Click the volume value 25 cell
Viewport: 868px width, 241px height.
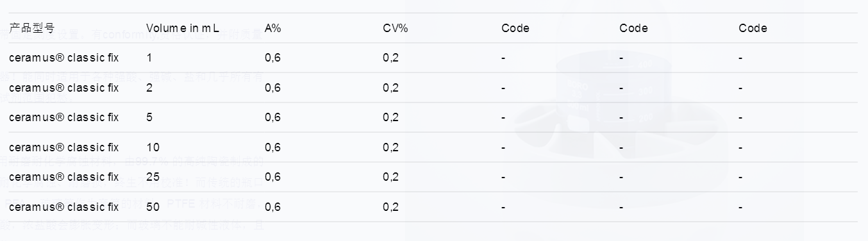point(153,177)
